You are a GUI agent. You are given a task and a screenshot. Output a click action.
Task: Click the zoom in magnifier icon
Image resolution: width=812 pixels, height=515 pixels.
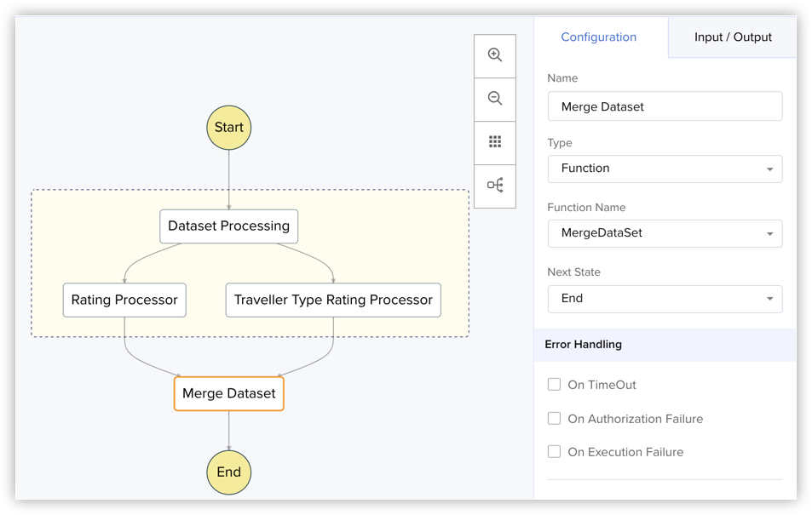pos(495,55)
